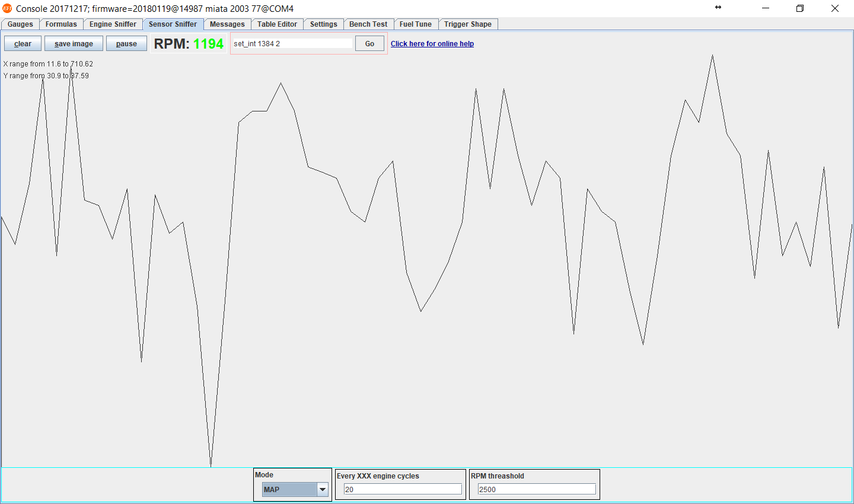This screenshot has height=504, width=854.
Task: Go to the Bench Test tab
Action: tap(368, 24)
